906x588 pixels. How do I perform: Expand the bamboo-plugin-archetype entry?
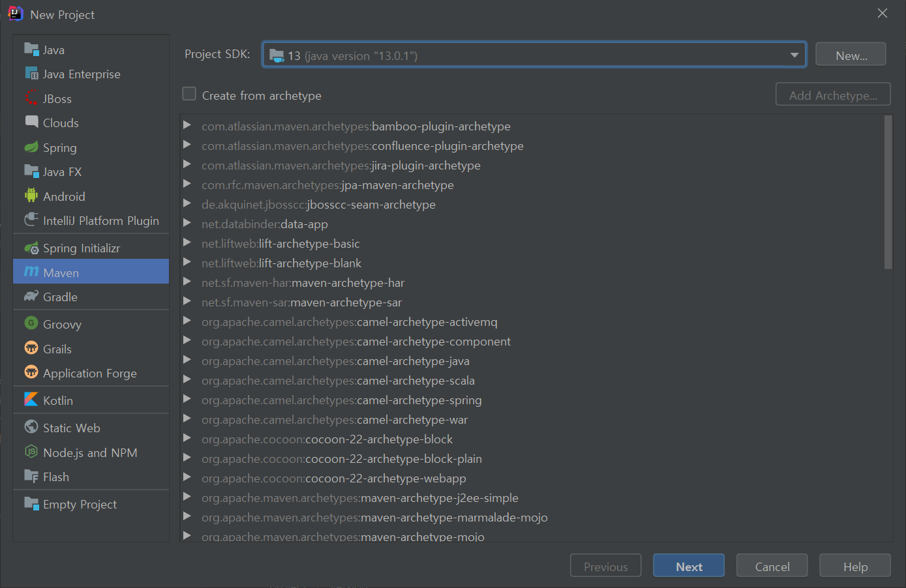[187, 125]
